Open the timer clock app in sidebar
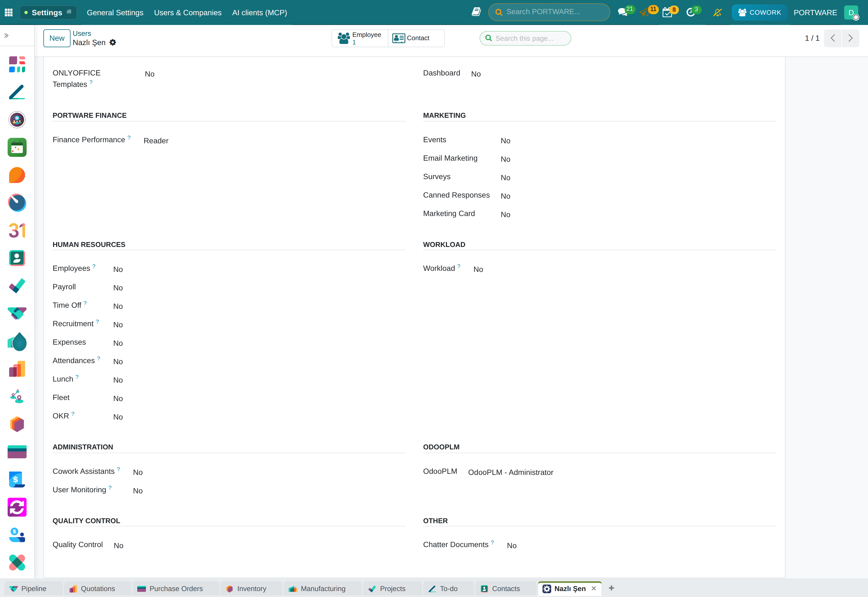 tap(17, 203)
